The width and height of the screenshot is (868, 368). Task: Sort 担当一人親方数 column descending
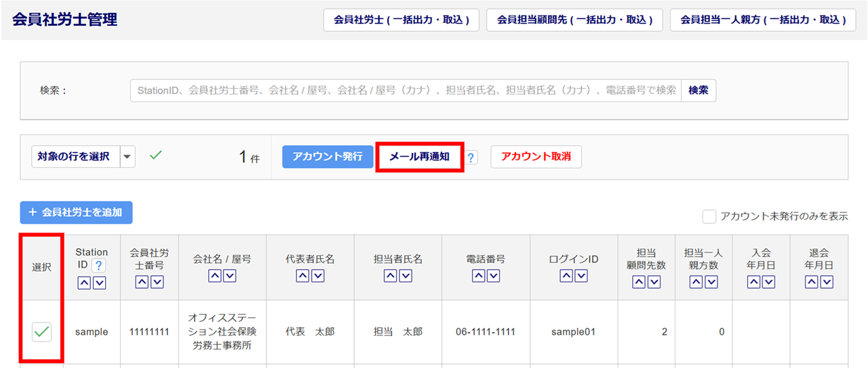(711, 283)
